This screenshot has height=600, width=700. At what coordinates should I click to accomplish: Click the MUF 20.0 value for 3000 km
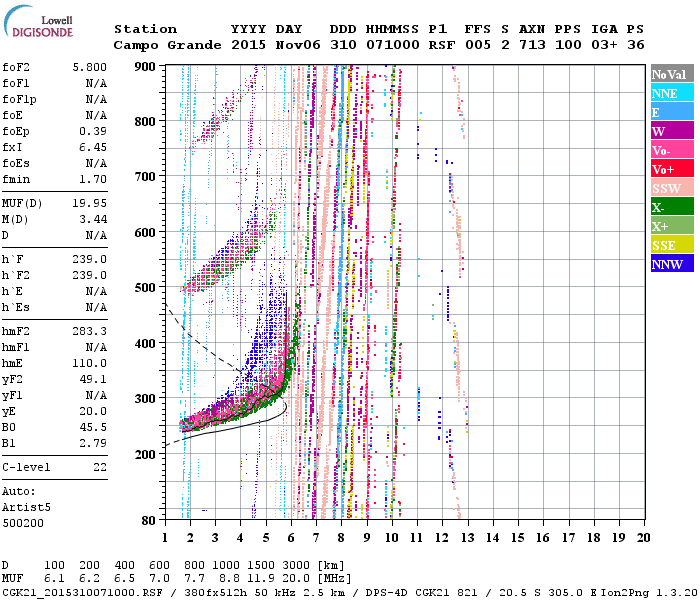(296, 579)
